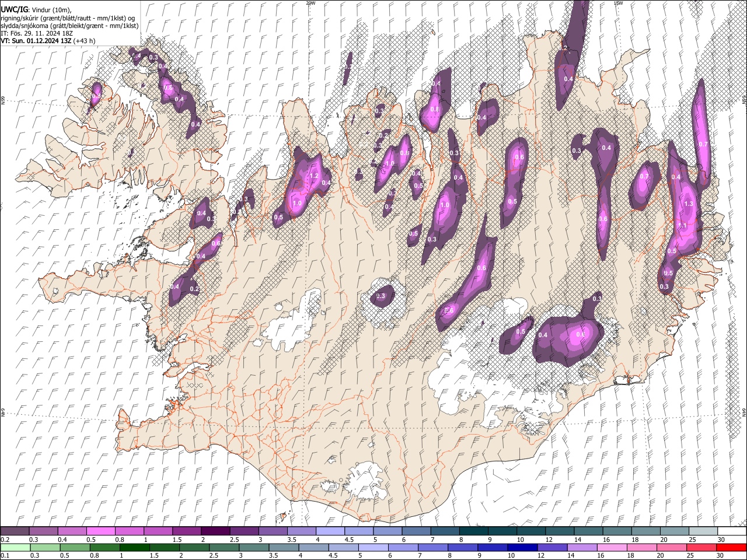
Task: Click the '4.5' label in lower legend row
Action: tap(334, 555)
